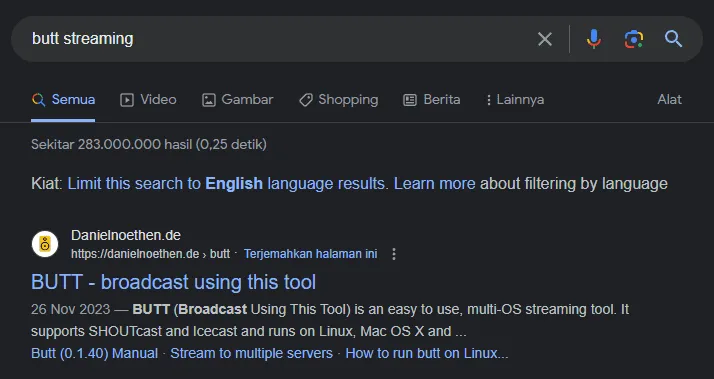Open three-dot menu beside Terjemahkan halaman ini
The image size is (714, 379).
pyautogui.click(x=394, y=254)
